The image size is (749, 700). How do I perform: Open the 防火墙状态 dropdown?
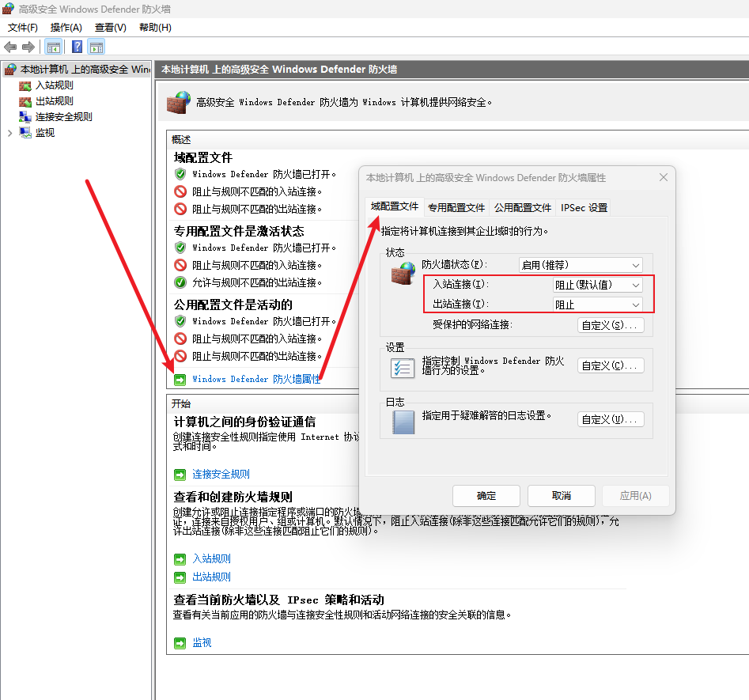click(x=581, y=265)
